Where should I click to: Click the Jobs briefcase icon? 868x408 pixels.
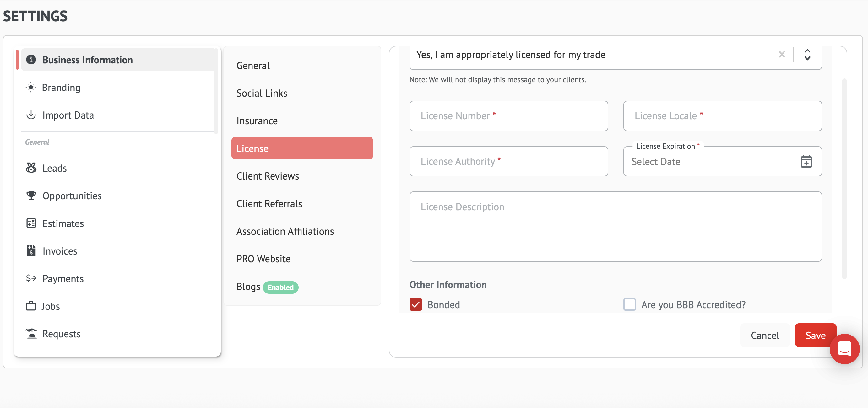(x=31, y=306)
